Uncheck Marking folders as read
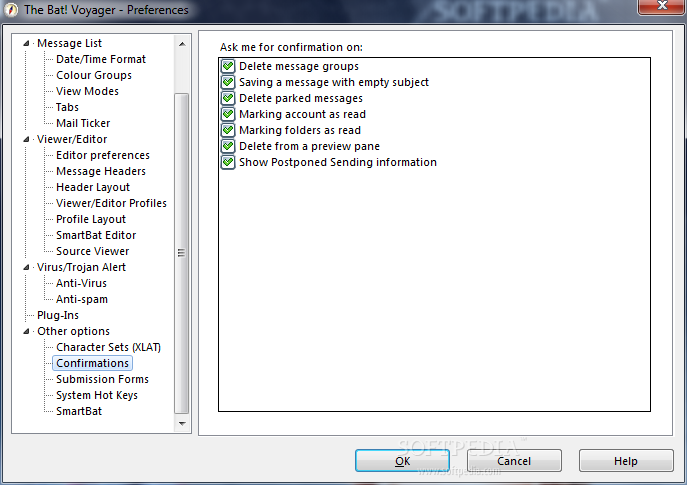687x485 pixels. pos(228,130)
